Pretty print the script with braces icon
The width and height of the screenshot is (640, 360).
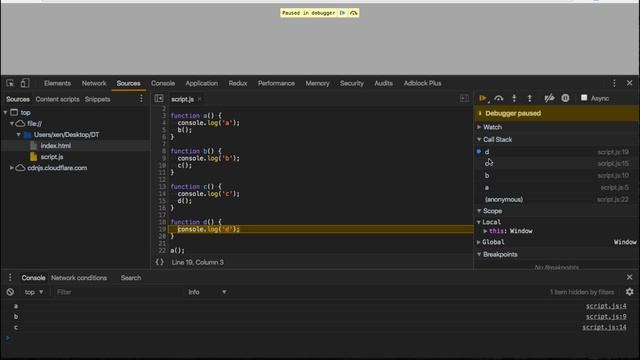click(160, 262)
